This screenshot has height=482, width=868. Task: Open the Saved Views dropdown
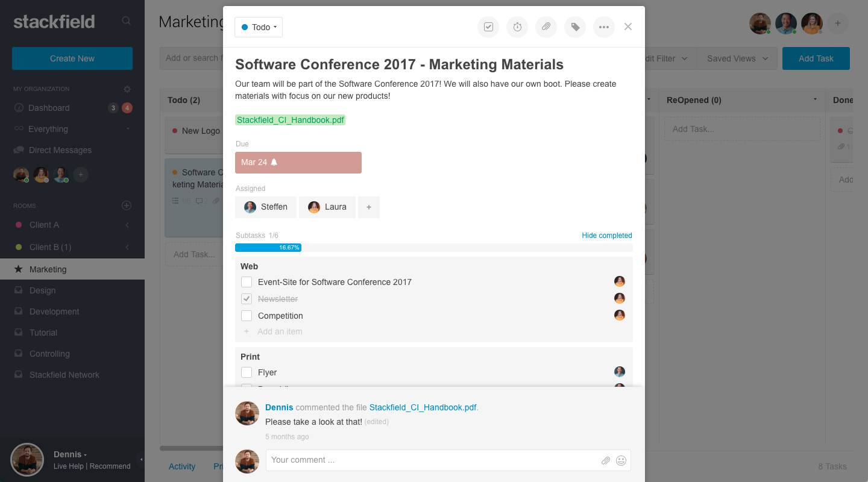click(738, 58)
